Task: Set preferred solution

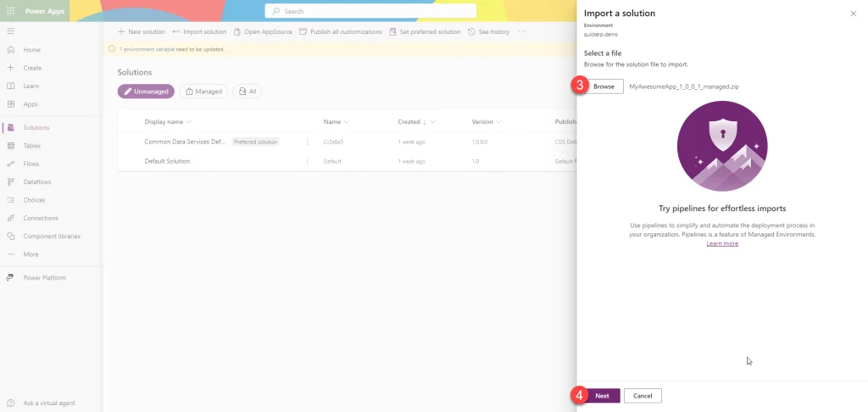Action: click(x=425, y=31)
